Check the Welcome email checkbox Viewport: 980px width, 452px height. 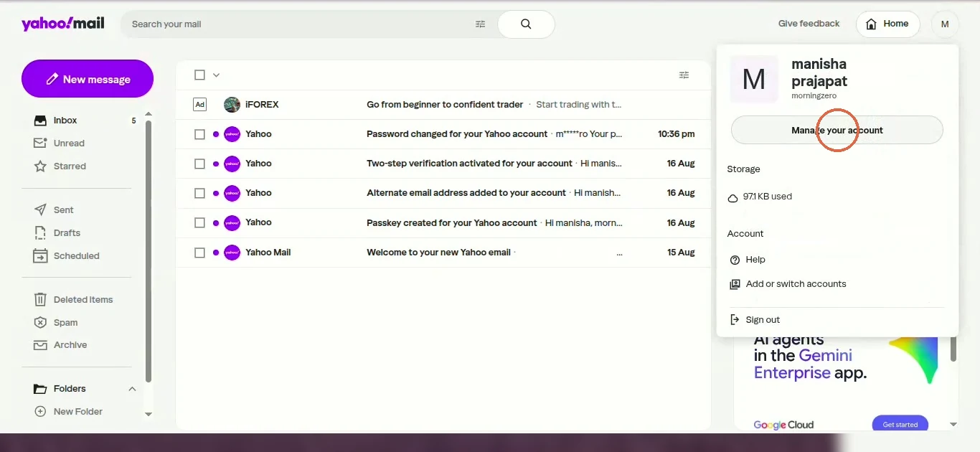pyautogui.click(x=199, y=253)
